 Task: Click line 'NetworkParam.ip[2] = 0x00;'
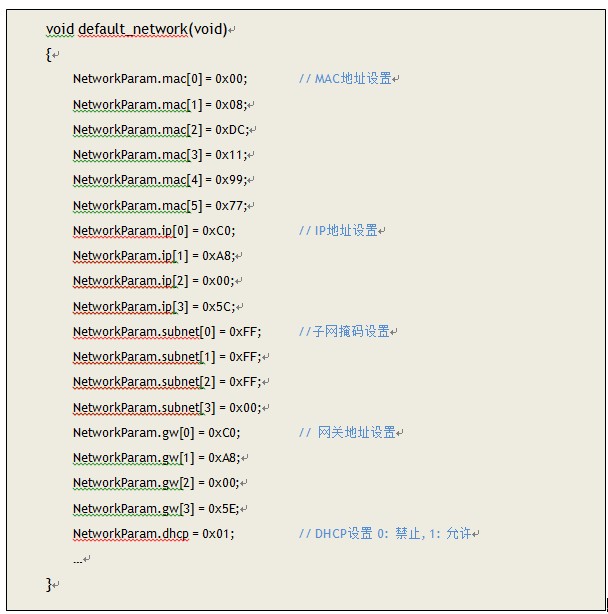tap(154, 281)
